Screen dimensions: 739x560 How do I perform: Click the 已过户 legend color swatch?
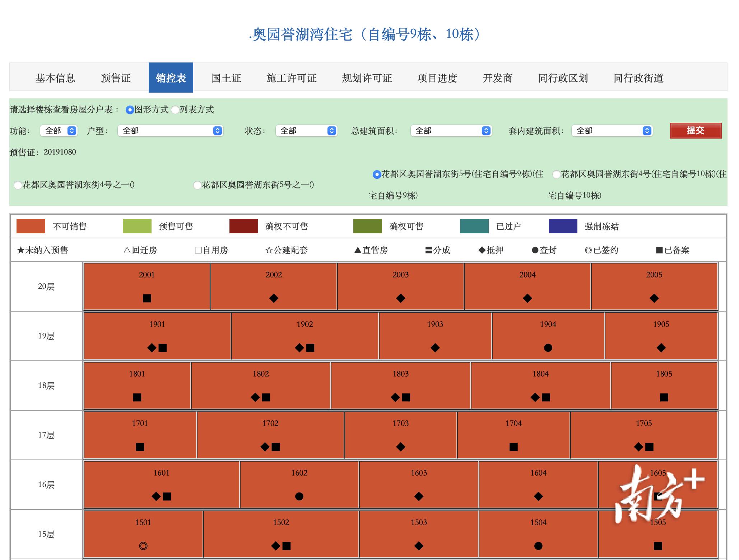coord(474,226)
